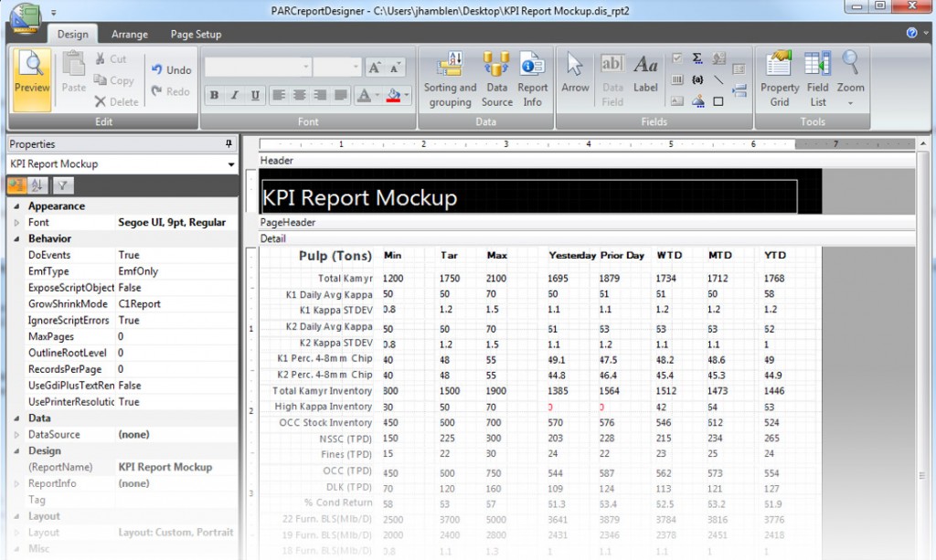This screenshot has height=560, width=936.
Task: Cut the selected field
Action: pos(111,59)
